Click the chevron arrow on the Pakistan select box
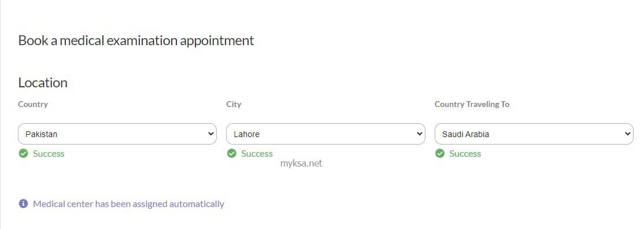This screenshot has height=229, width=644. [x=211, y=134]
